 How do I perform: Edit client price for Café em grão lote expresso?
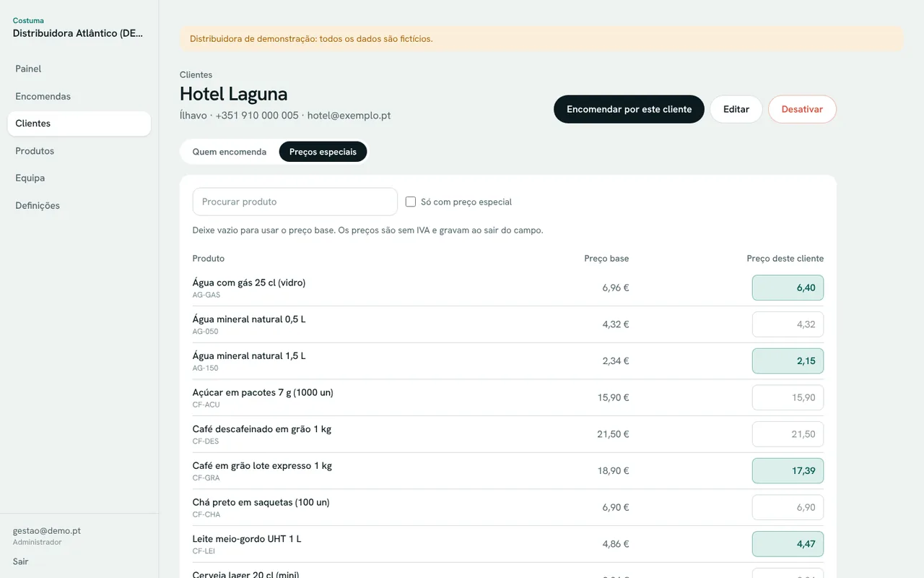[x=788, y=471]
